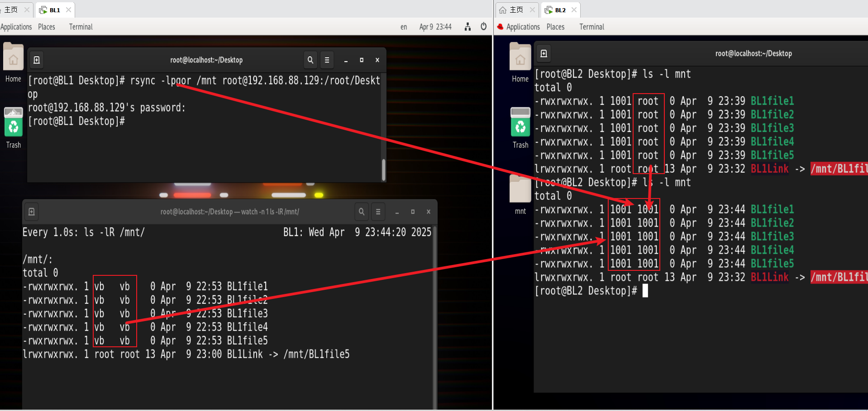Open Applications menu in BL1 top bar
The width and height of the screenshot is (868, 411).
(x=16, y=27)
